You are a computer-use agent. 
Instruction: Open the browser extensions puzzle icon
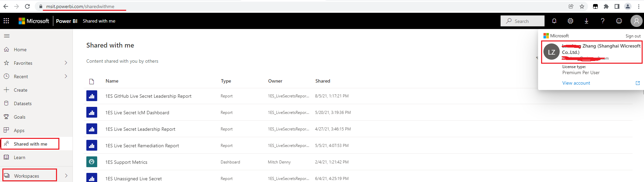pyautogui.click(x=606, y=6)
